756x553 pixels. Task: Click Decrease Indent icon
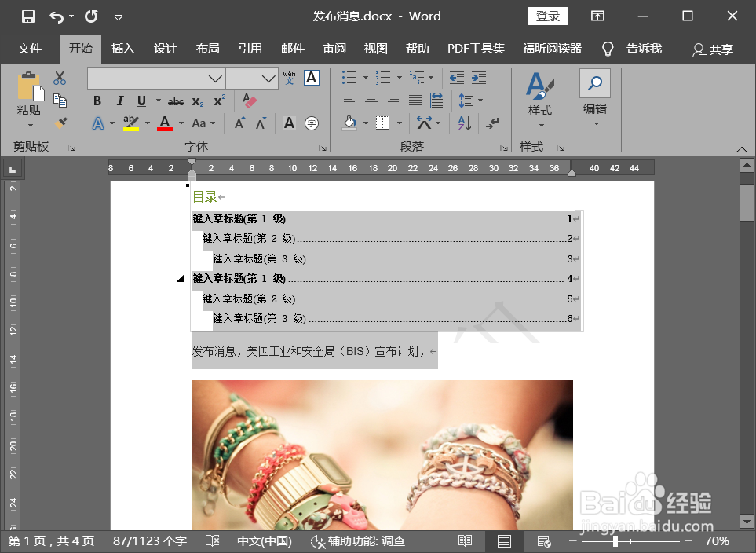pyautogui.click(x=457, y=78)
